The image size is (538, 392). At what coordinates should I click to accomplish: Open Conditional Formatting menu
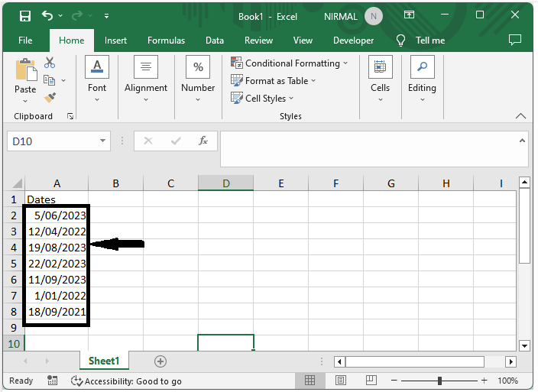pyautogui.click(x=290, y=63)
